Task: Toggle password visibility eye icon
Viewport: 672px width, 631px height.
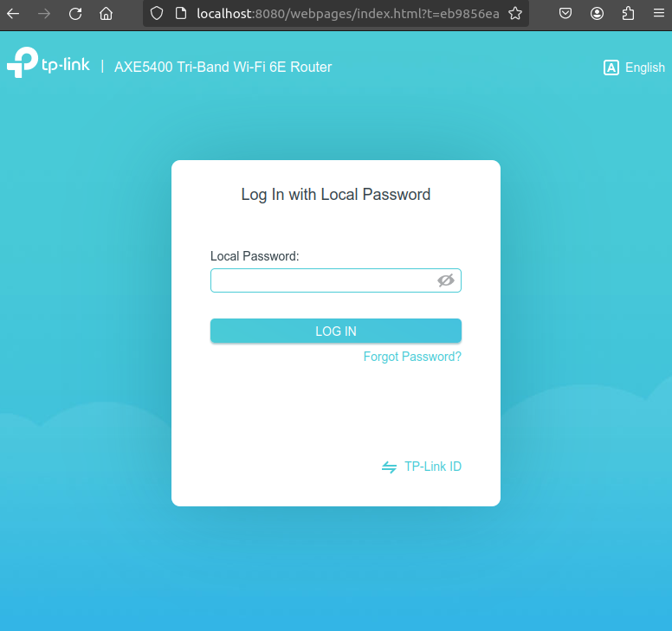Action: pyautogui.click(x=446, y=280)
